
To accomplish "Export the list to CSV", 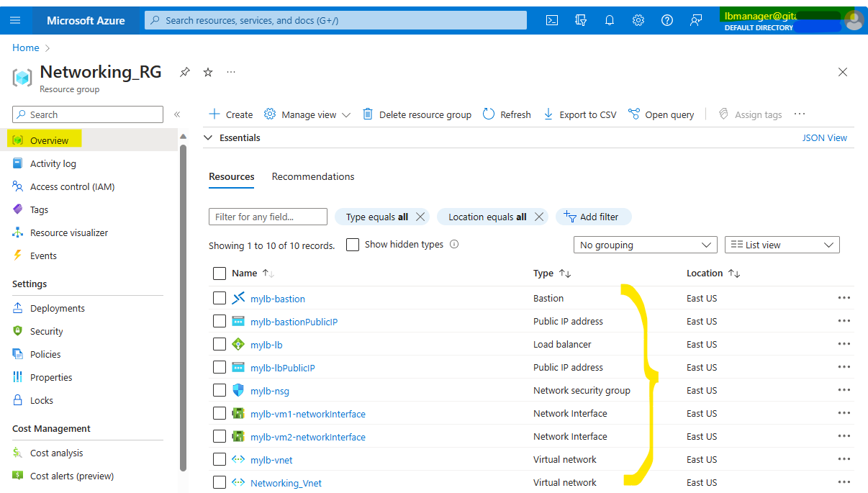I will [579, 114].
